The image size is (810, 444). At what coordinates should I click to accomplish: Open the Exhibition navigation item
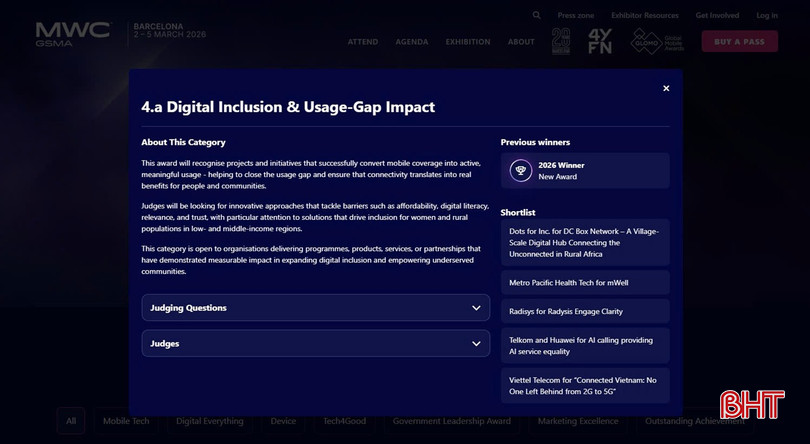468,42
